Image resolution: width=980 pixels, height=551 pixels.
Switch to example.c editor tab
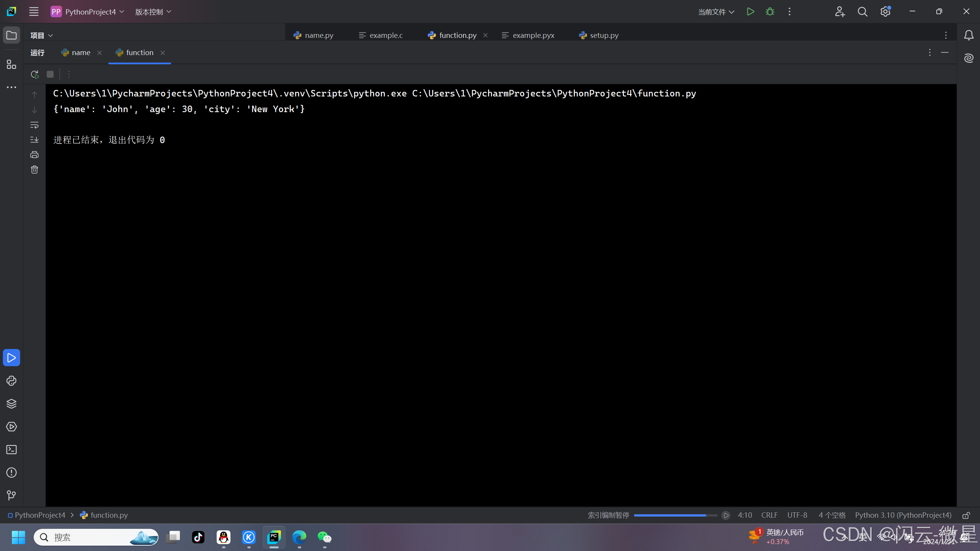[381, 35]
